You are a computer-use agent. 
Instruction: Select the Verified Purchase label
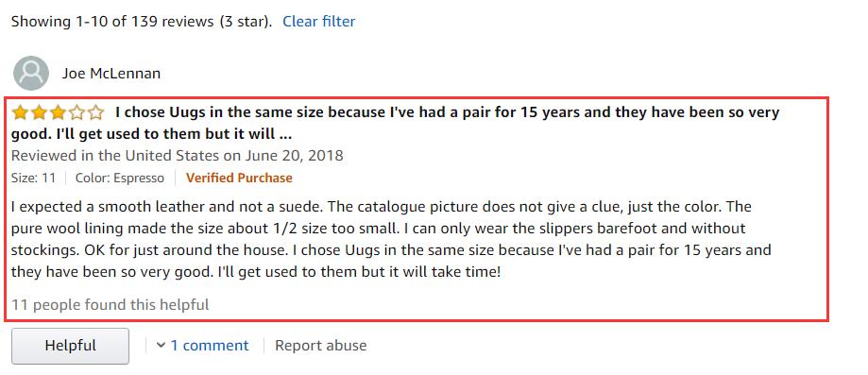click(x=239, y=178)
